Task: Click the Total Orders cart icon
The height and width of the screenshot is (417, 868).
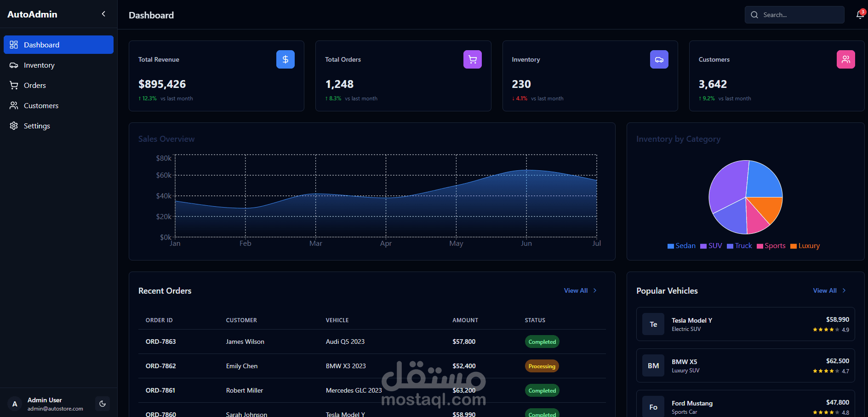Action: pyautogui.click(x=473, y=59)
